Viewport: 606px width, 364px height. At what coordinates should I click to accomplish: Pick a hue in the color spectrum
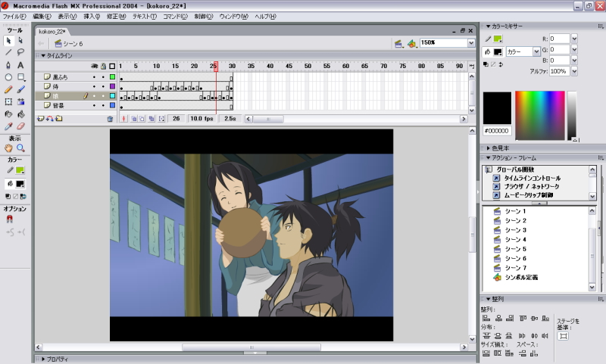coord(540,116)
